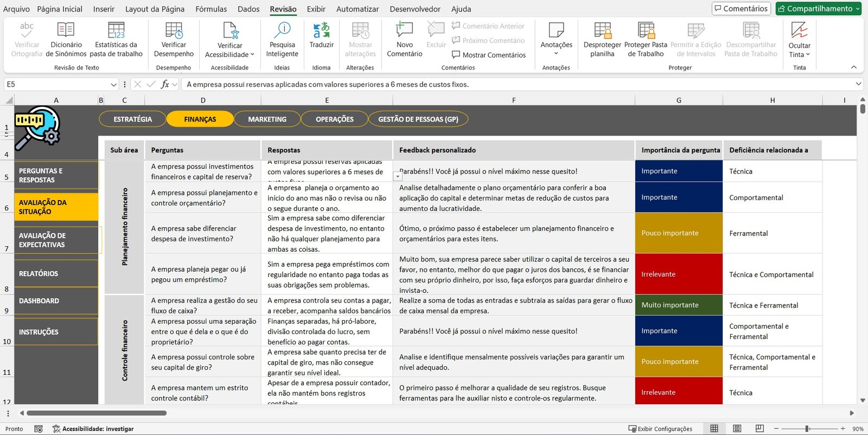Switch to Normal view in status bar
The width and height of the screenshot is (868, 435).
pos(714,428)
